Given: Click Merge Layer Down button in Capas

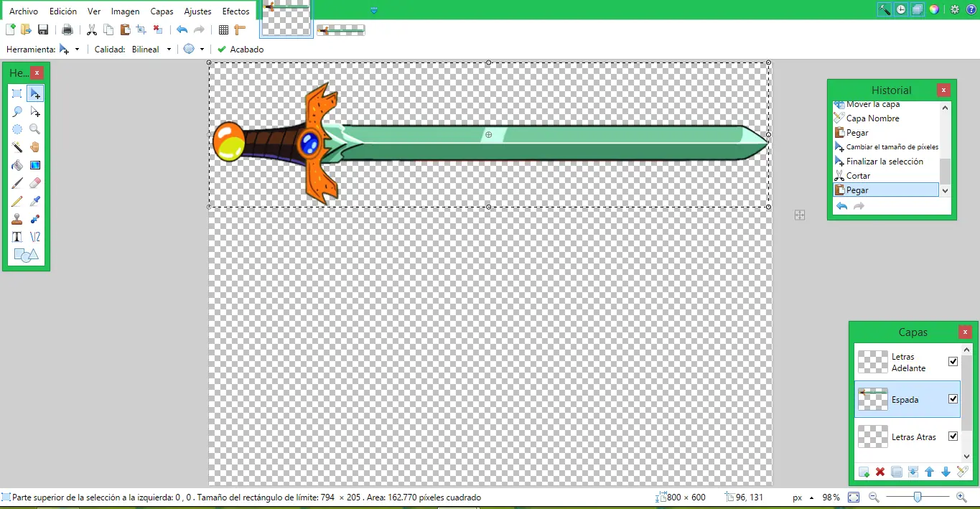Looking at the screenshot, I should point(913,472).
